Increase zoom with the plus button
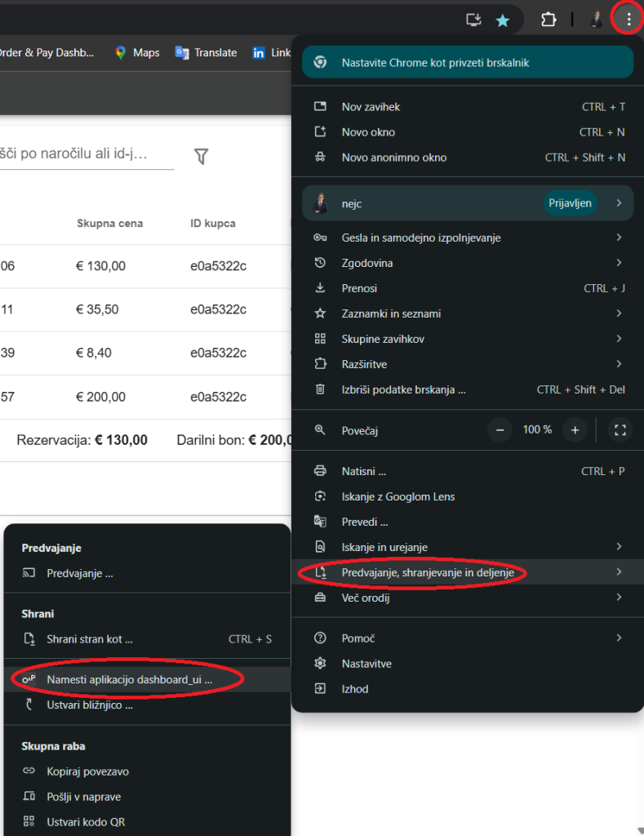 click(575, 429)
